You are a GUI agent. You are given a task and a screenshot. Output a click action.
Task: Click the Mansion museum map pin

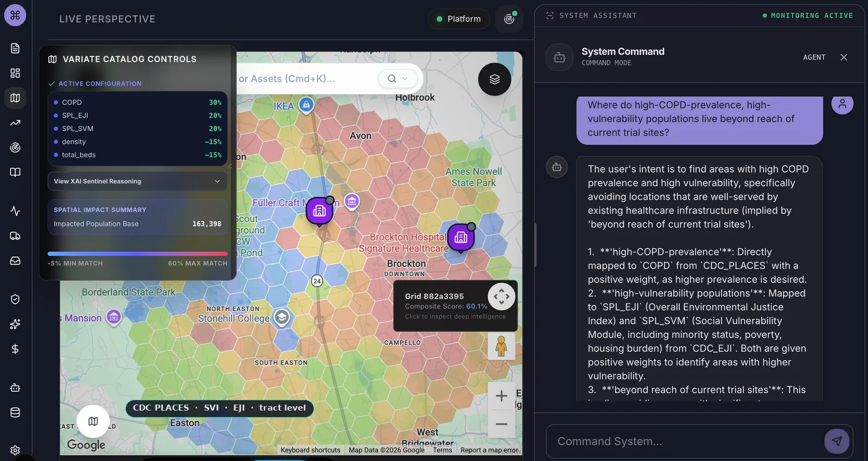click(113, 317)
